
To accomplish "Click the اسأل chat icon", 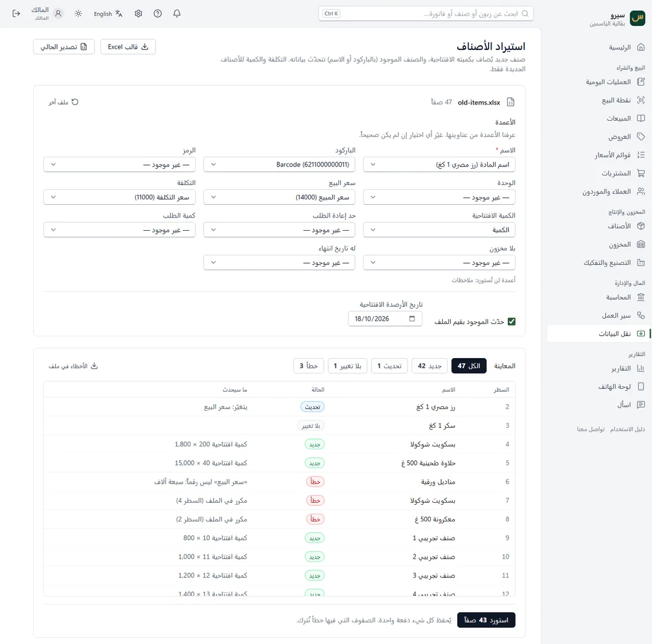I will click(x=641, y=404).
